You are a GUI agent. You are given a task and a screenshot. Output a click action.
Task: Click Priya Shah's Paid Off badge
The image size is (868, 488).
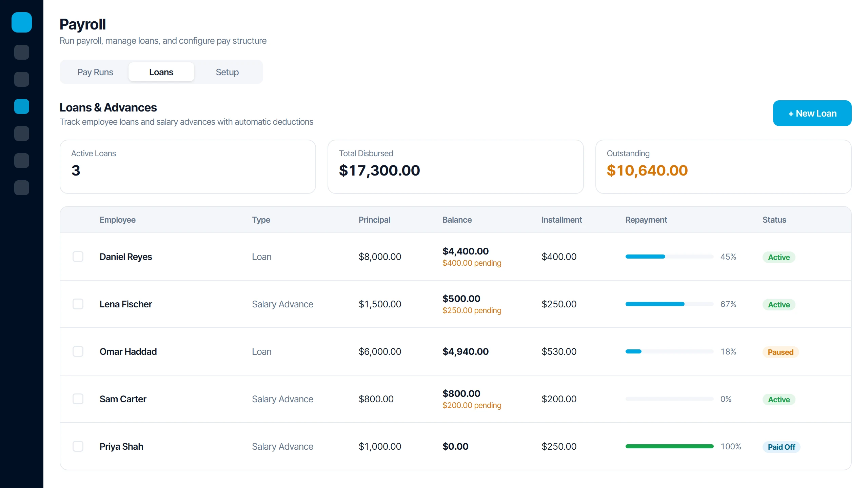pyautogui.click(x=782, y=447)
